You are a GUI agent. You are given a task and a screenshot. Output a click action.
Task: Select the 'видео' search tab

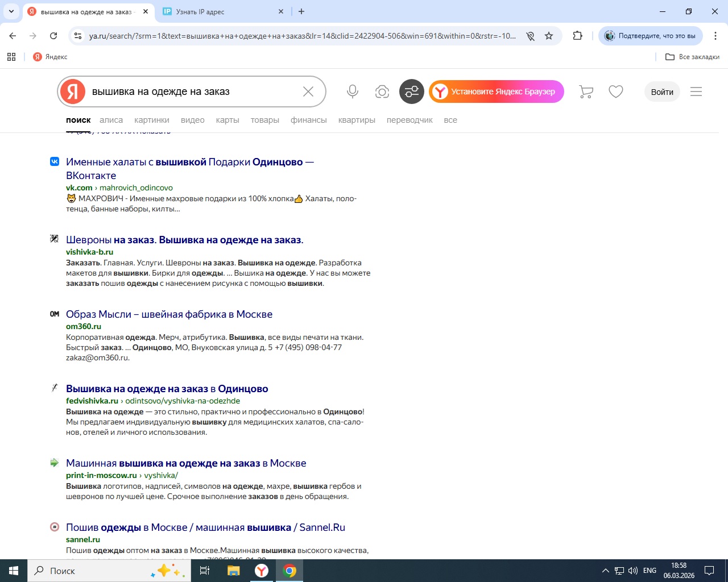(x=193, y=120)
